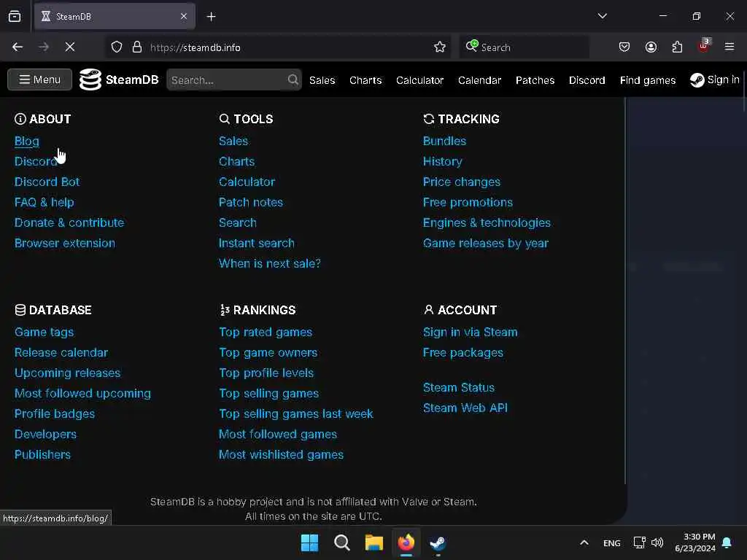The height and width of the screenshot is (560, 747).
Task: Open Top game owners link
Action: tap(268, 352)
